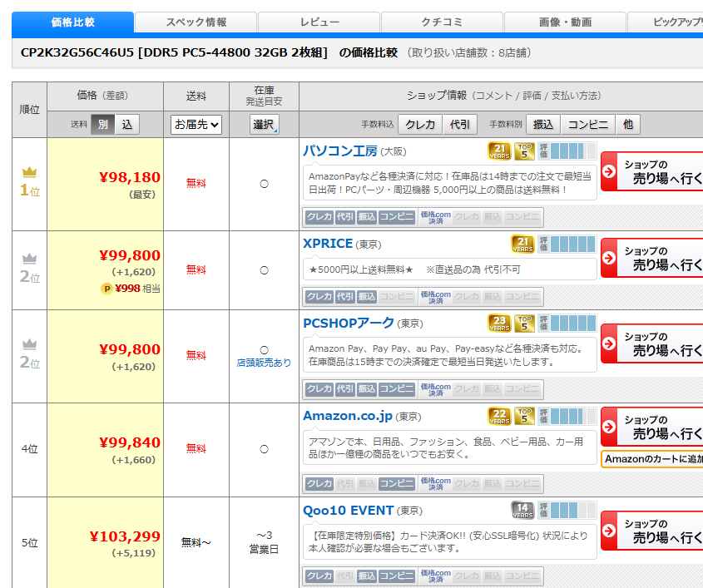Click Amazon.co.jp コンビニ payment icon

[x=397, y=483]
